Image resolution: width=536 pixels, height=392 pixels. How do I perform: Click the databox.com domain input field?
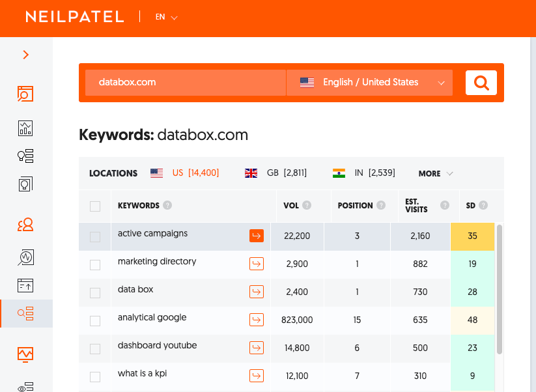(185, 82)
